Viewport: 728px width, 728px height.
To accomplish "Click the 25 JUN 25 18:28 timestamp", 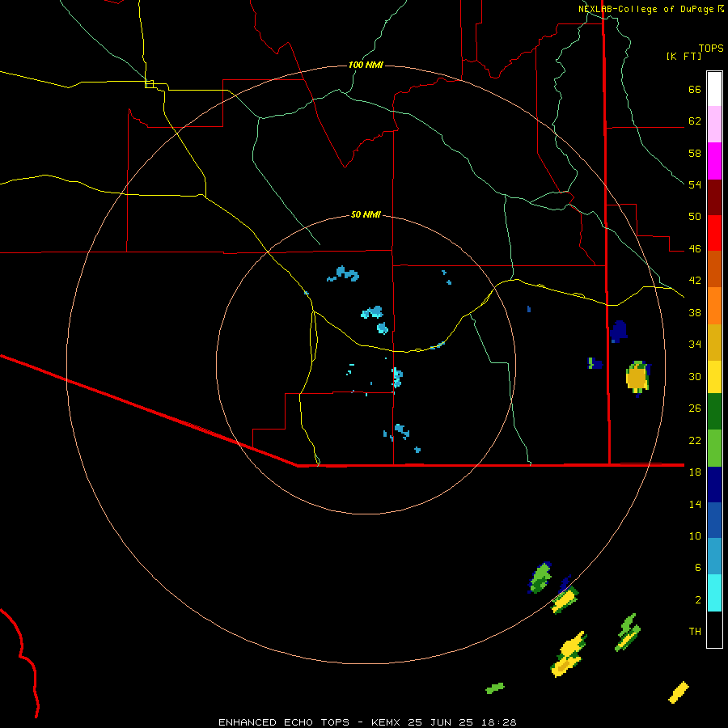I will [x=462, y=722].
